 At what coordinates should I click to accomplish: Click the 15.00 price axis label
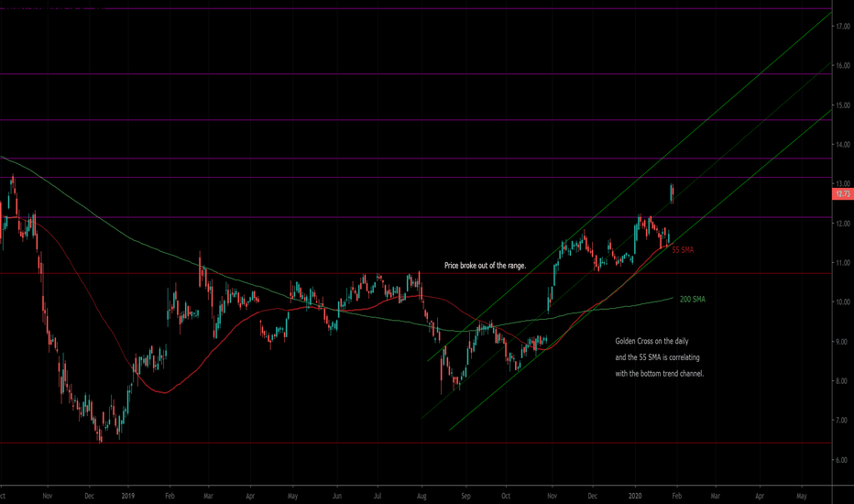pos(843,105)
